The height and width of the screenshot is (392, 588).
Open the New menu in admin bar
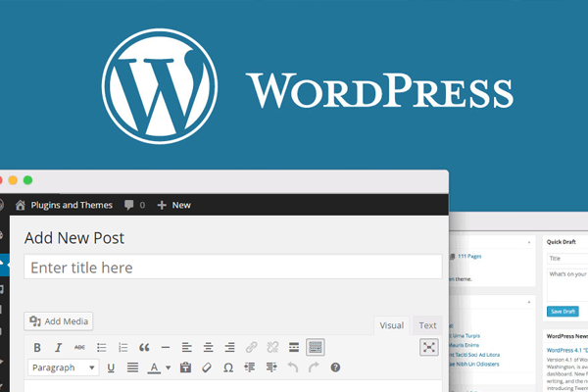(x=173, y=205)
